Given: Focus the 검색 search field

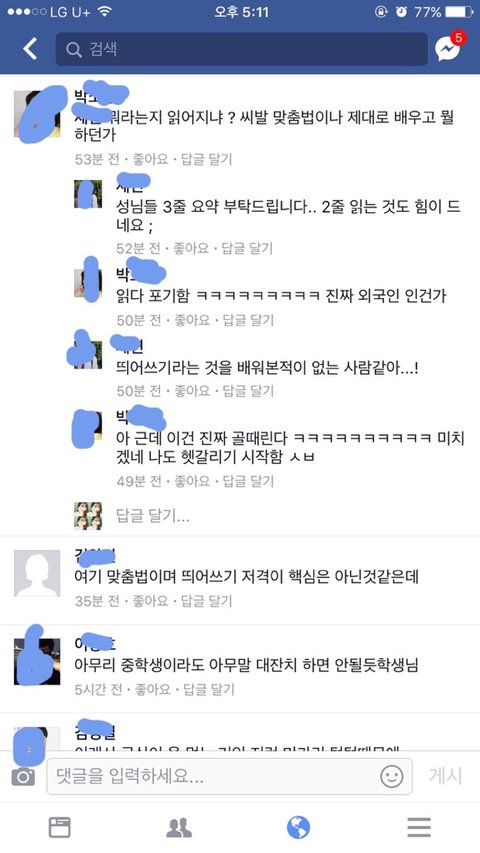Looking at the screenshot, I should pos(242,50).
